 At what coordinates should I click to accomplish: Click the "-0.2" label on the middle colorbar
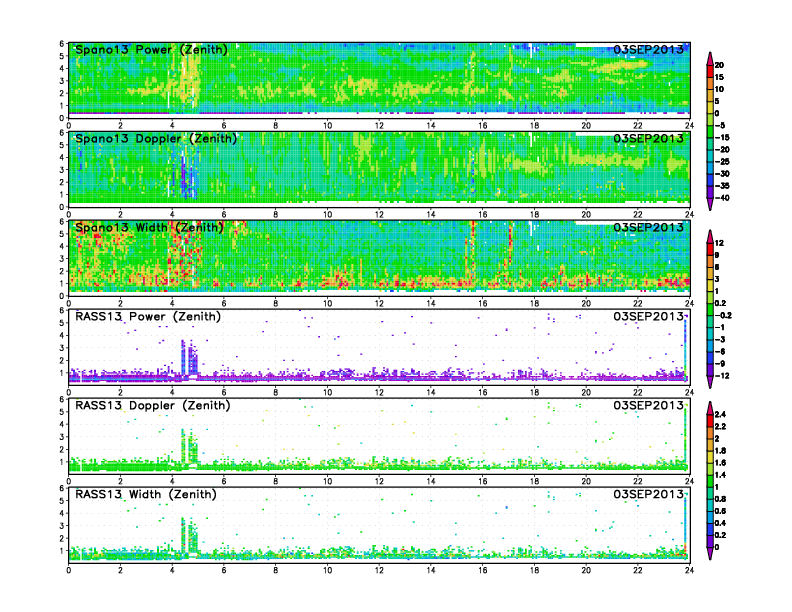coord(723,316)
